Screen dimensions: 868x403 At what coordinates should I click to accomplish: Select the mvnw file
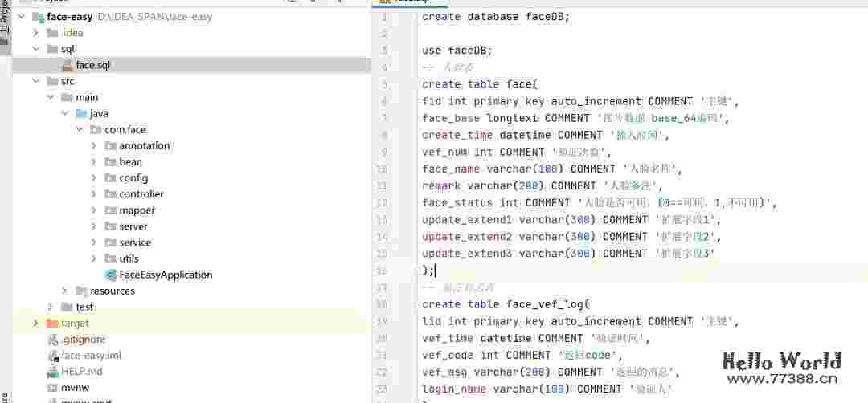(75, 388)
